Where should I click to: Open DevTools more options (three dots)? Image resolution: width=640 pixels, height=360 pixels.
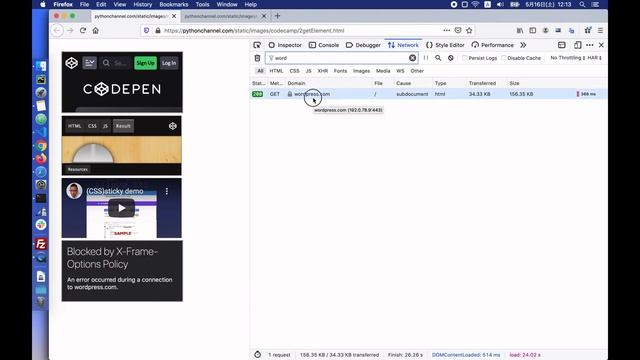590,45
